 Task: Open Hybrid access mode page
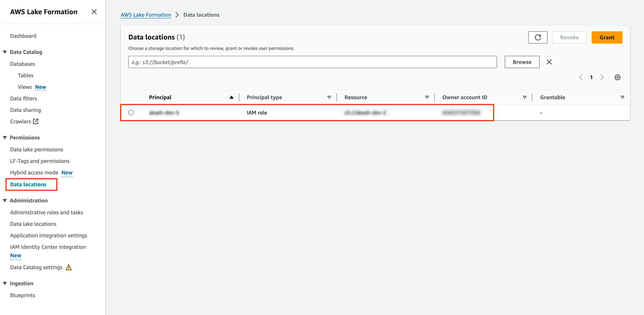pyautogui.click(x=34, y=172)
